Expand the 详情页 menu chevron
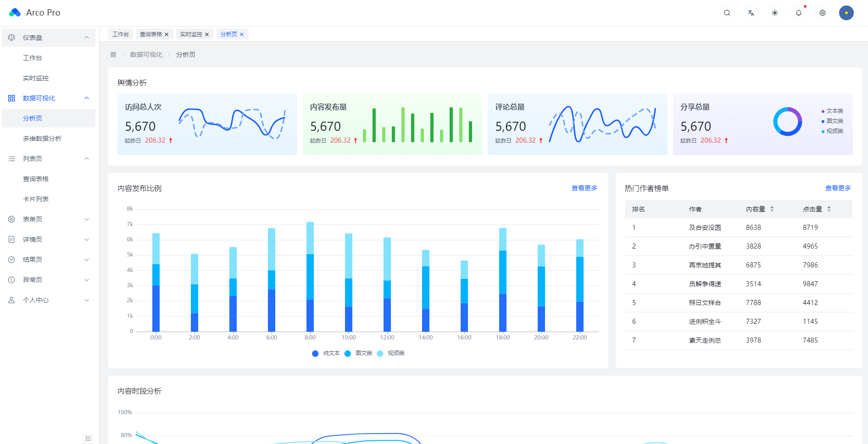The image size is (868, 444). tap(87, 239)
